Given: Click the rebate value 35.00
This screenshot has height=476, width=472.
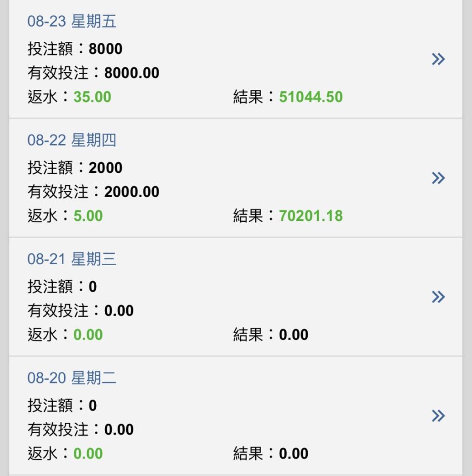Looking at the screenshot, I should pos(92,97).
